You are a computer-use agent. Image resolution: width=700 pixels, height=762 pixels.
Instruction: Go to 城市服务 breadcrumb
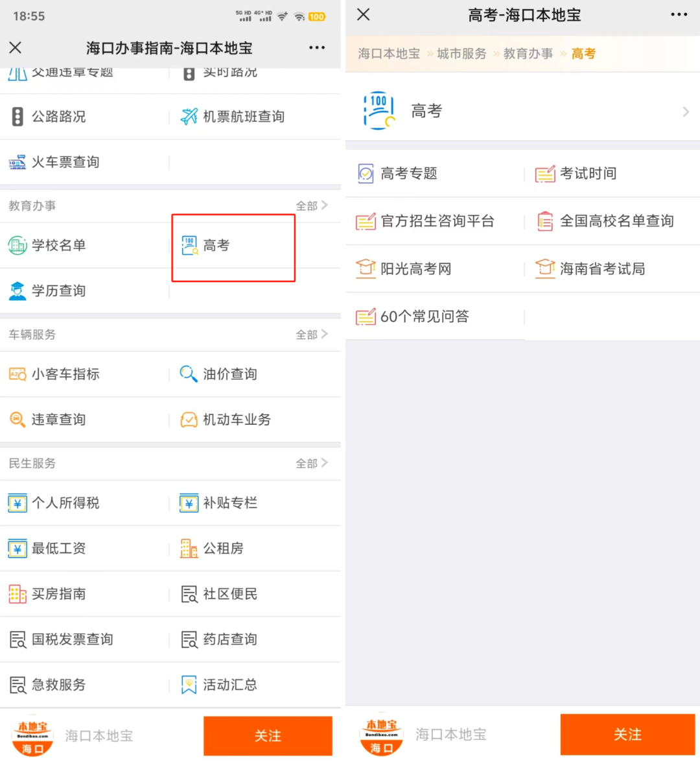pyautogui.click(x=461, y=53)
